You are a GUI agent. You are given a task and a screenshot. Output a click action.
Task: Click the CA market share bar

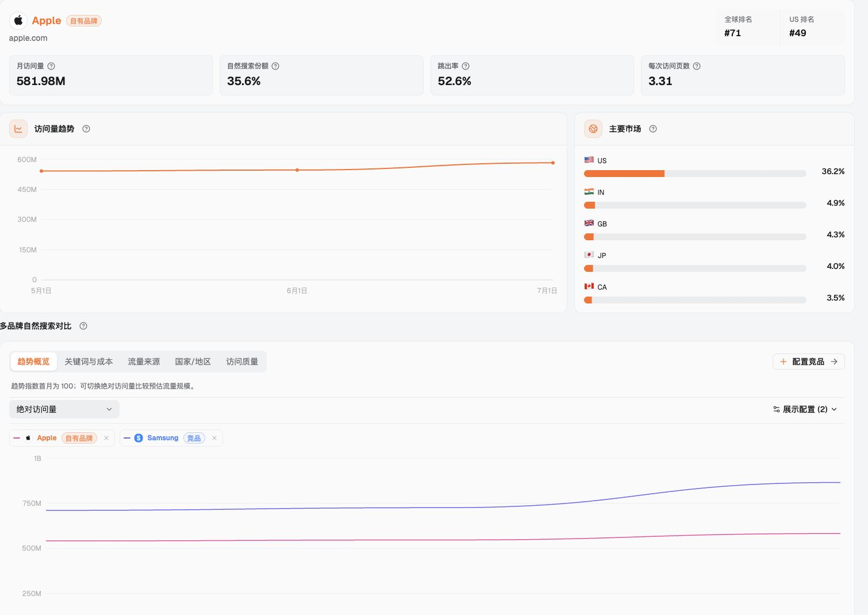click(695, 300)
